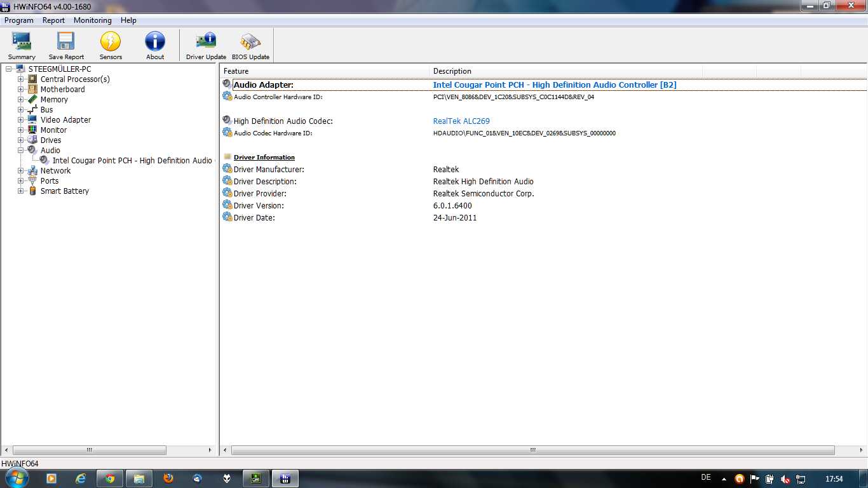Viewport: 868px width, 488px height.
Task: Click the Central Processor(s) chip icon
Action: 32,79
